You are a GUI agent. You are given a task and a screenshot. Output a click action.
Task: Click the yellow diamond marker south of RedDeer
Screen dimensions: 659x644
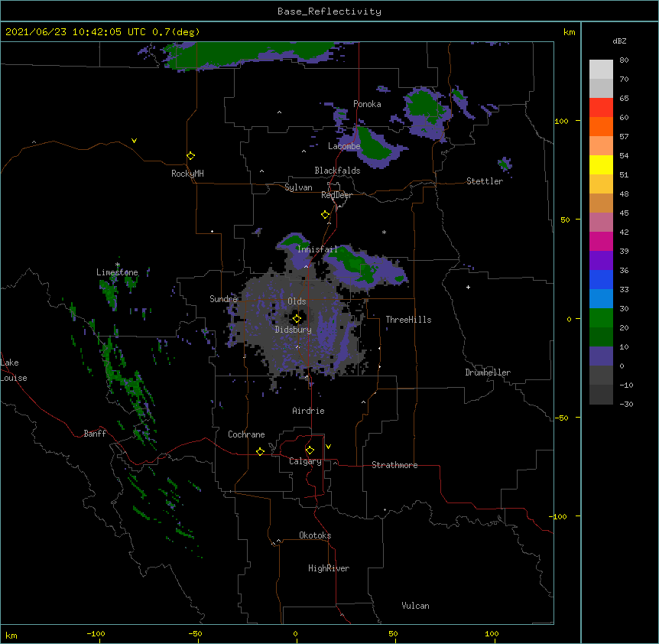pyautogui.click(x=325, y=215)
